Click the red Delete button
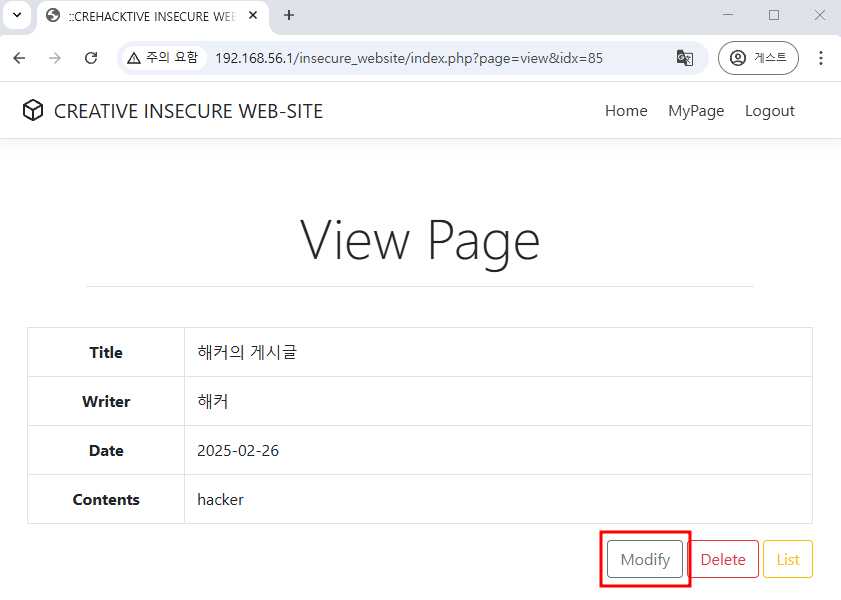The height and width of the screenshot is (600, 841). tap(722, 559)
